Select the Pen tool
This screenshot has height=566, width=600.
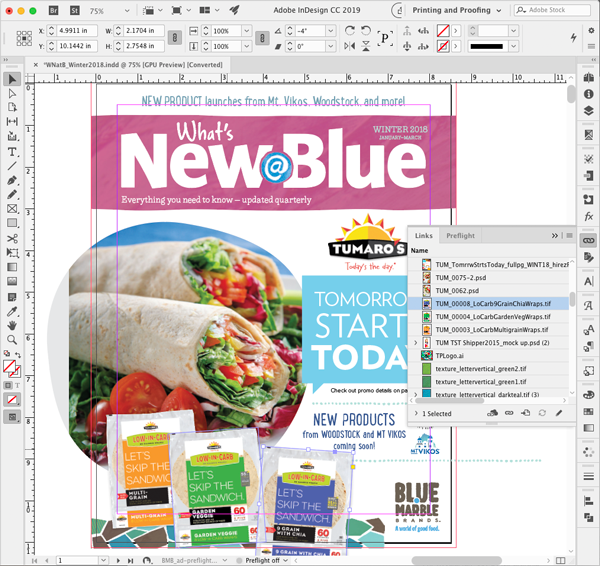click(x=12, y=180)
